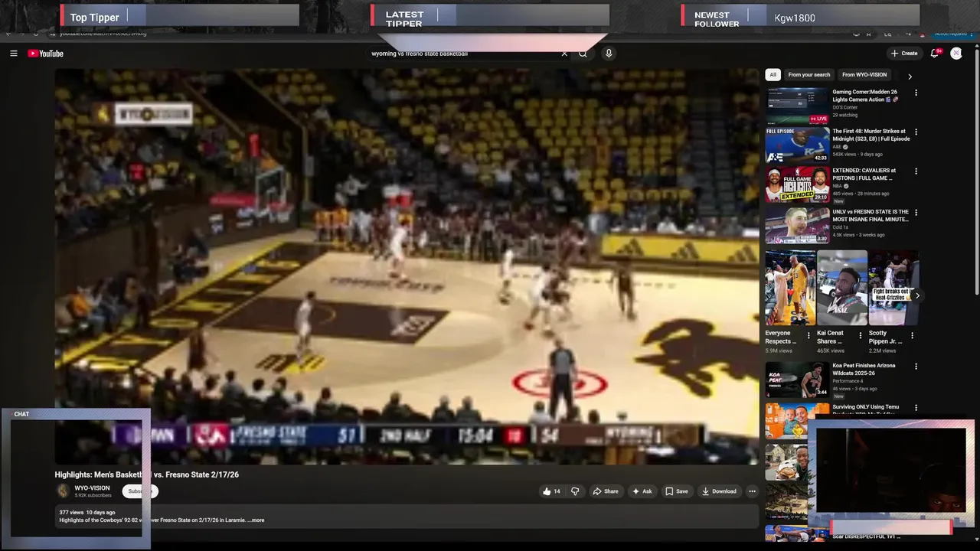This screenshot has width=980, height=551.
Task: Clear the search box with the X
Action: pos(564,54)
